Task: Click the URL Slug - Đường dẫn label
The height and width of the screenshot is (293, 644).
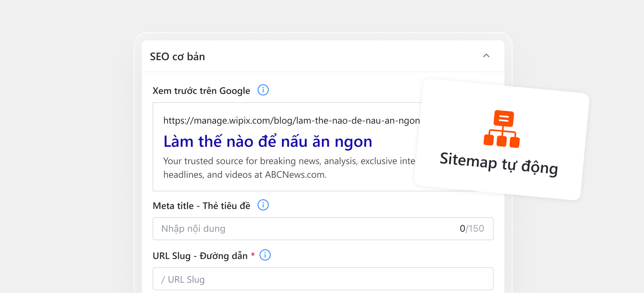Action: click(200, 256)
